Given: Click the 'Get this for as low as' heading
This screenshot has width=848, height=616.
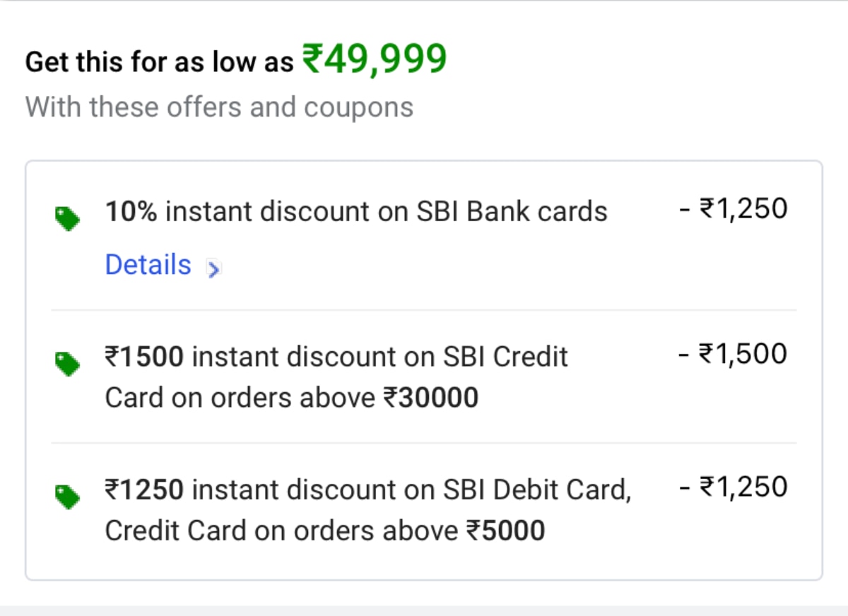Looking at the screenshot, I should pyautogui.click(x=159, y=62).
